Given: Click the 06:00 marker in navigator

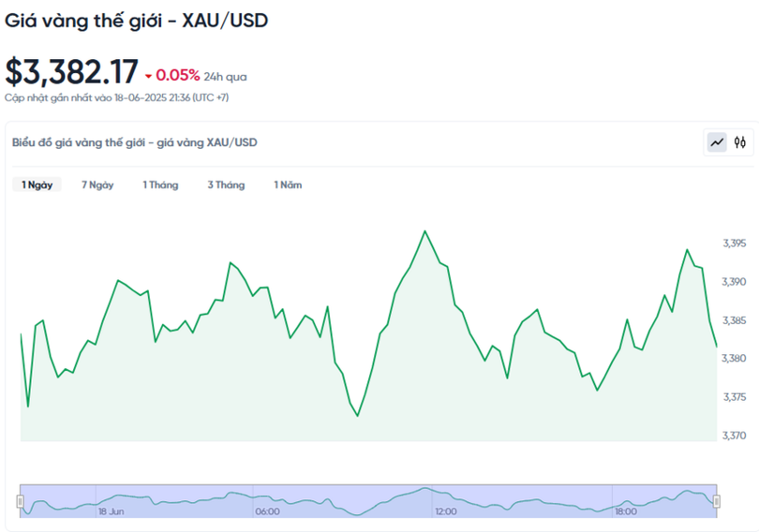Looking at the screenshot, I should coord(267,511).
